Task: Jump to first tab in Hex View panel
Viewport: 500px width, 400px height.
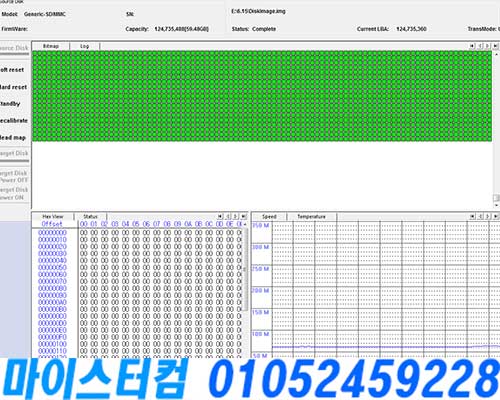Action: [x=220, y=216]
